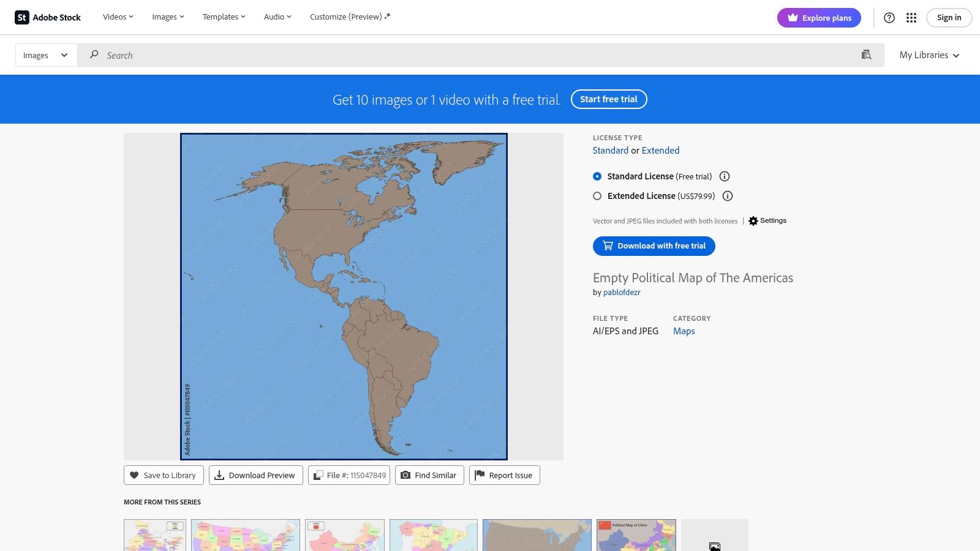Image resolution: width=980 pixels, height=551 pixels.
Task: Open the Audio menu
Action: (277, 17)
